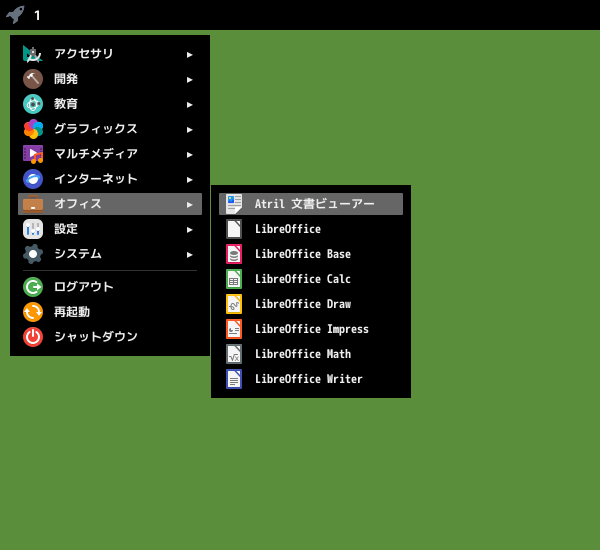This screenshot has width=600, height=550.
Task: Click the 設定 sliders icon
Action: 33,229
